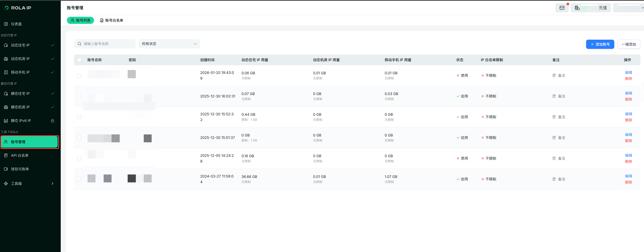Expand the 工具箱 submenu chevron
Viewport: 644px width, 252px height.
click(x=53, y=184)
